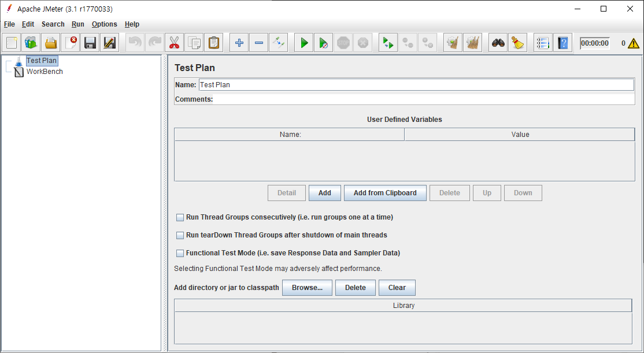The image size is (644, 353).
Task: Enable Functional Test Mode checkbox
Action: (180, 253)
